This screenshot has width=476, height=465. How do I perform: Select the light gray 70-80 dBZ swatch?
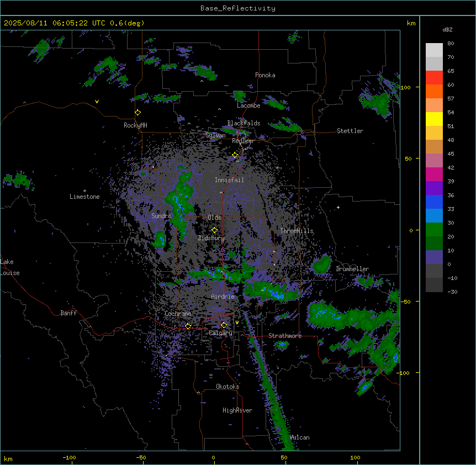[x=434, y=50]
